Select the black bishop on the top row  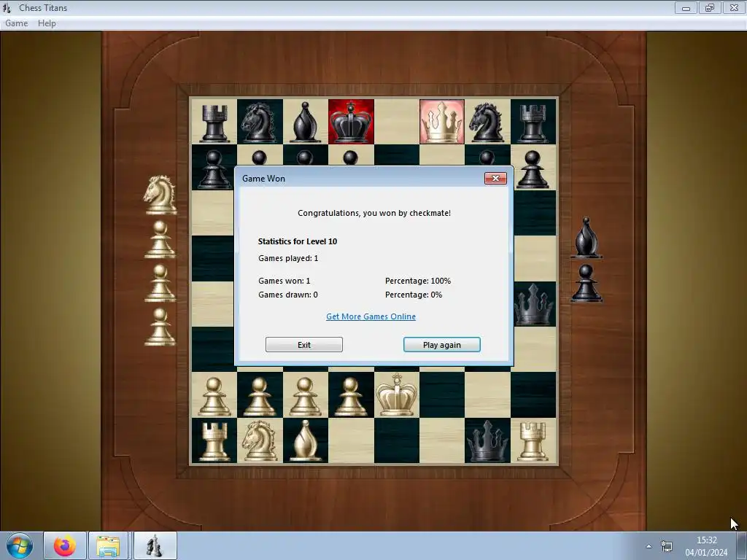(305, 122)
